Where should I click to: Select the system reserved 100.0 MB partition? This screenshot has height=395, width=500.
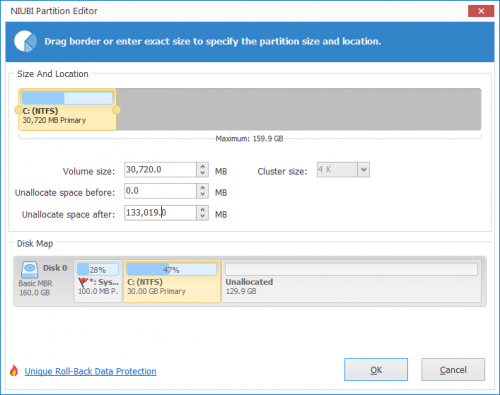(98, 281)
